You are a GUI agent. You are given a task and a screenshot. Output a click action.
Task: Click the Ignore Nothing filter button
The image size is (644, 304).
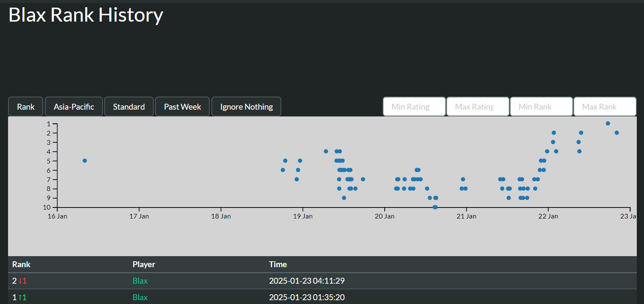[246, 107]
